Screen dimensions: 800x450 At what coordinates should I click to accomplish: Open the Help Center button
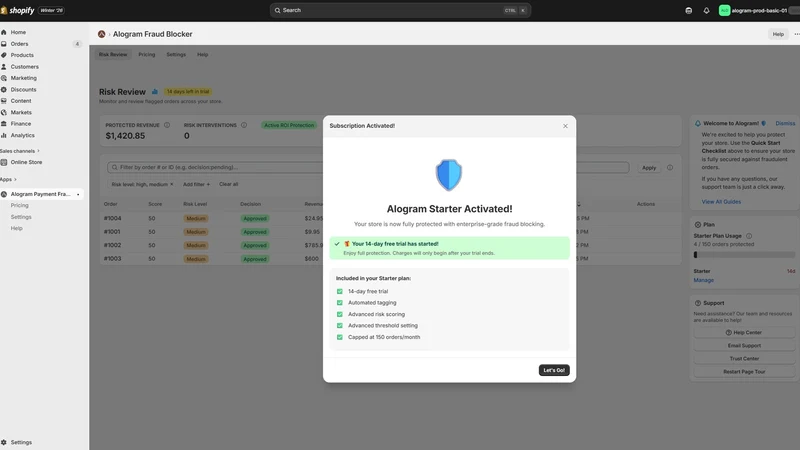744,333
